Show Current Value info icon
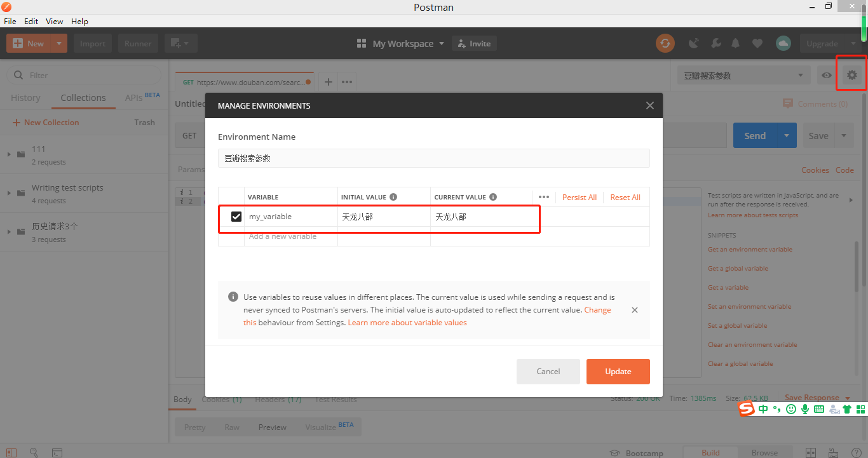The width and height of the screenshot is (868, 458). tap(493, 197)
